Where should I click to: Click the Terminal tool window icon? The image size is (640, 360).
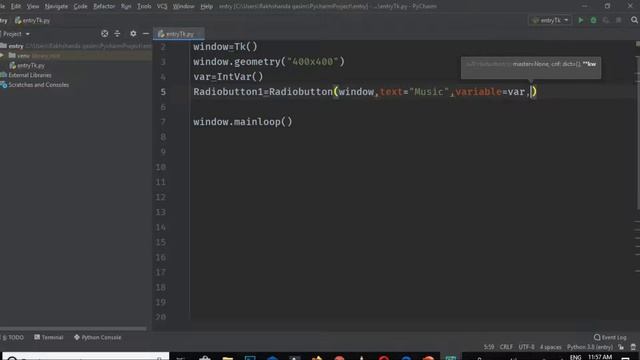tap(37, 338)
